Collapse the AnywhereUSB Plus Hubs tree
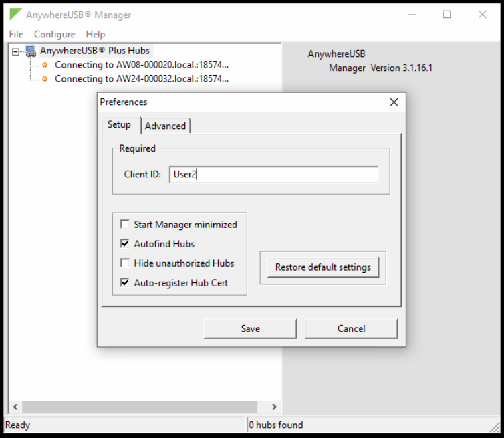504x438 pixels. pos(15,51)
